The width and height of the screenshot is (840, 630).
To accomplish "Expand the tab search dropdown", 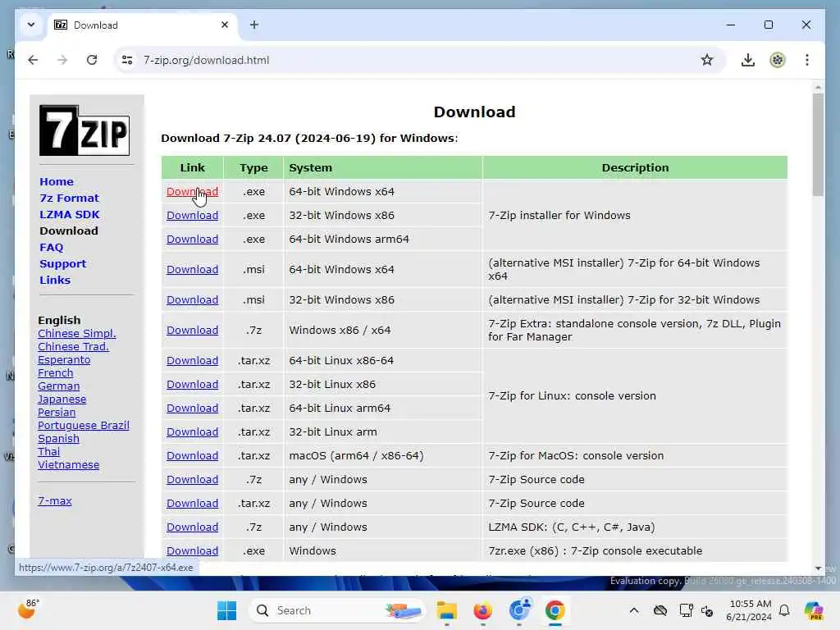I will coord(31,25).
